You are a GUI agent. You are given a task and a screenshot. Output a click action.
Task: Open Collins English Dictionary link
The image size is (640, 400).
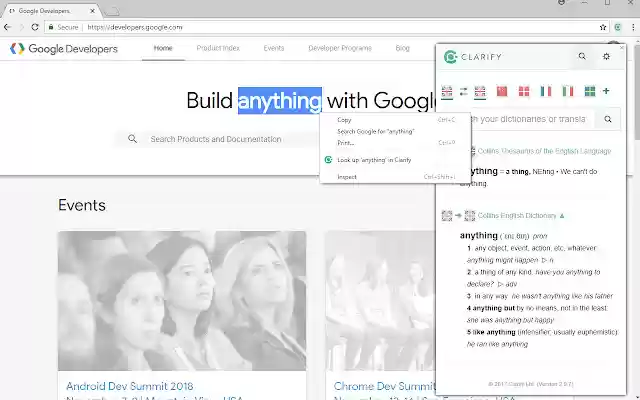517,216
